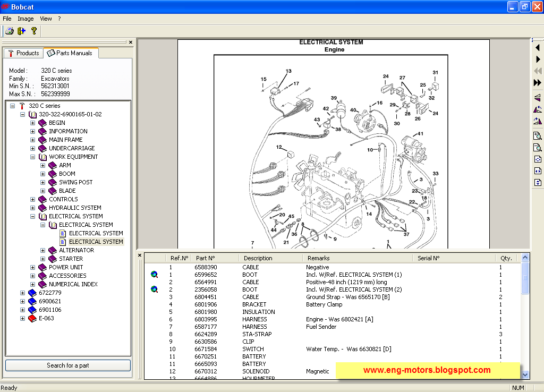The image size is (544, 392).
Task: Go to next page with right arrow
Action: 538,59
